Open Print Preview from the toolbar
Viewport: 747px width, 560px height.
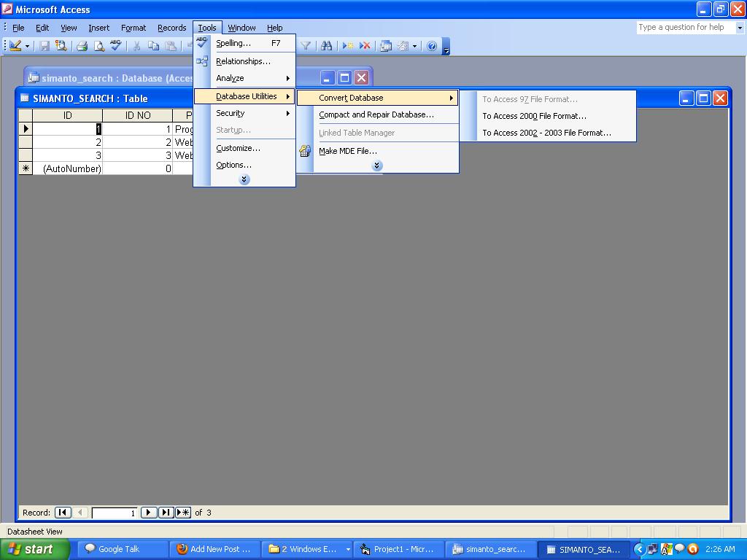(99, 46)
